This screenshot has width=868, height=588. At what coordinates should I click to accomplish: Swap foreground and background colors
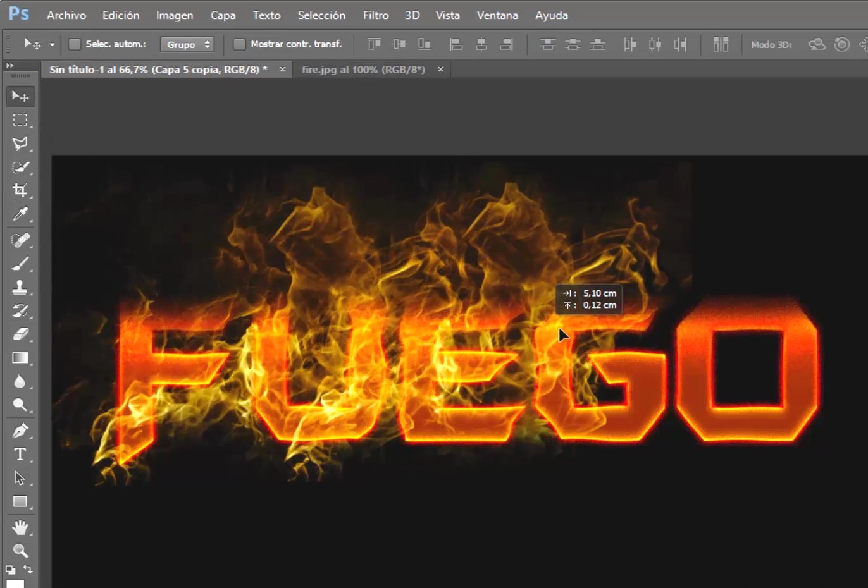28,569
